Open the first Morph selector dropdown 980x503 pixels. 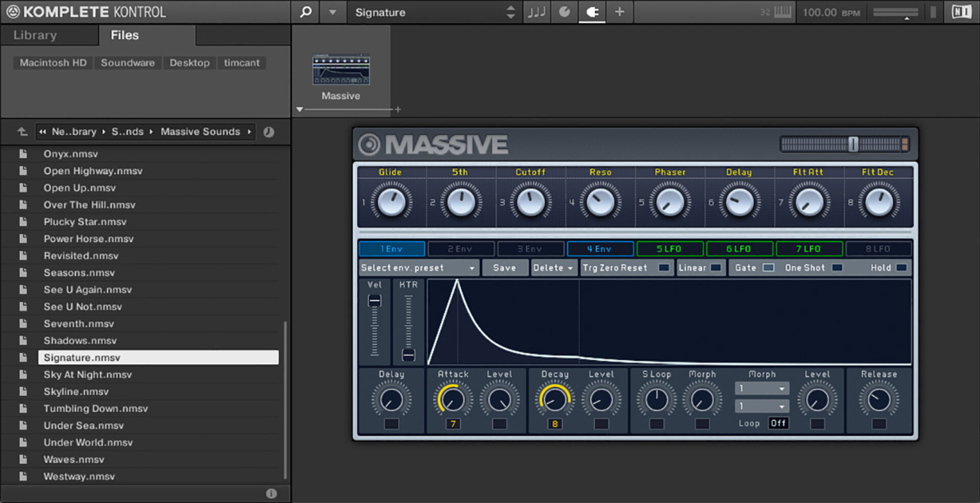(x=762, y=388)
